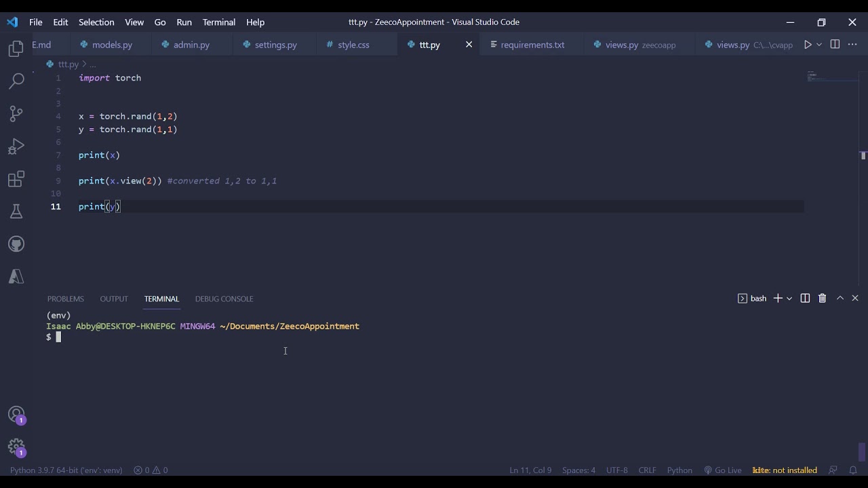The image size is (868, 488).
Task: Open the Run and Debug view
Action: 16,146
